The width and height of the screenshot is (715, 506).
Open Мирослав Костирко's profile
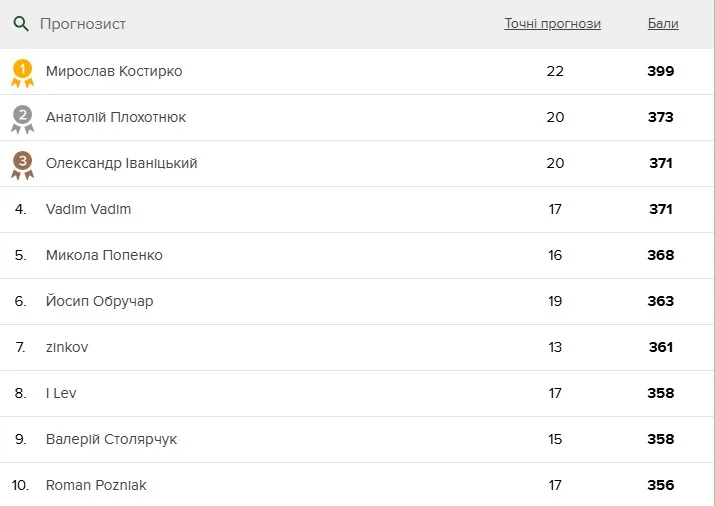click(x=114, y=71)
